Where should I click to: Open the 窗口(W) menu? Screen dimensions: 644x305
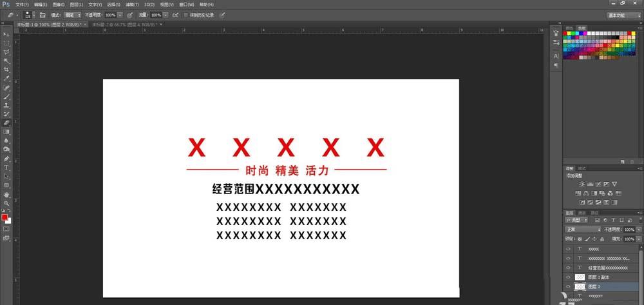pos(188,5)
